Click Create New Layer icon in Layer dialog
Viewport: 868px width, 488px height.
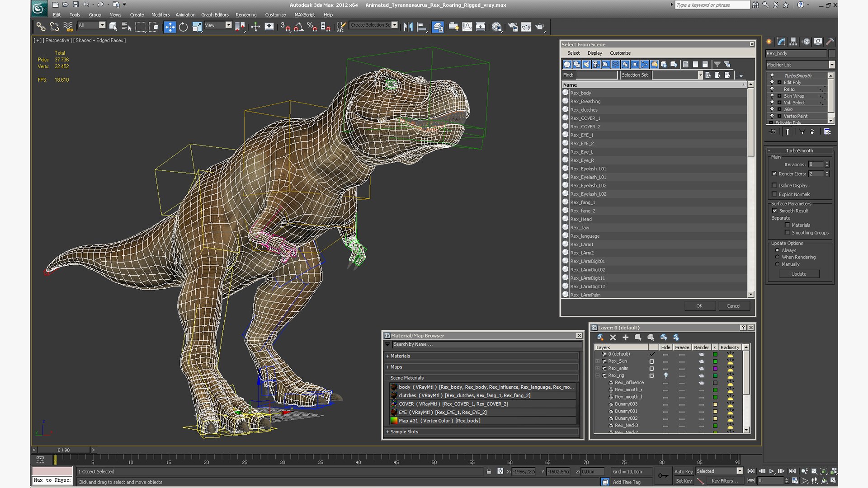coord(600,337)
